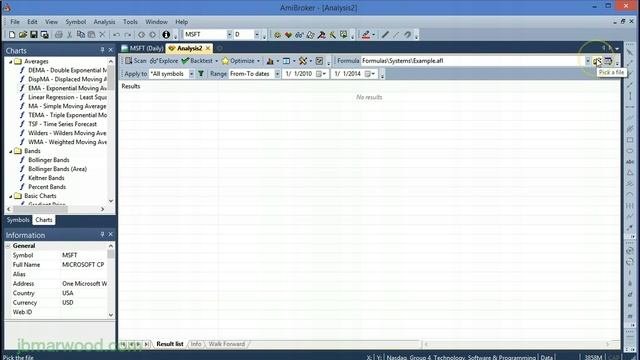Click the heart favorites toolbar icon

pos(288,35)
